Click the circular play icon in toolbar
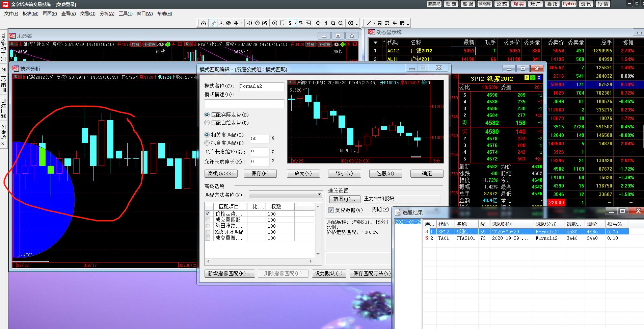The height and width of the screenshot is (329, 644). click(275, 23)
